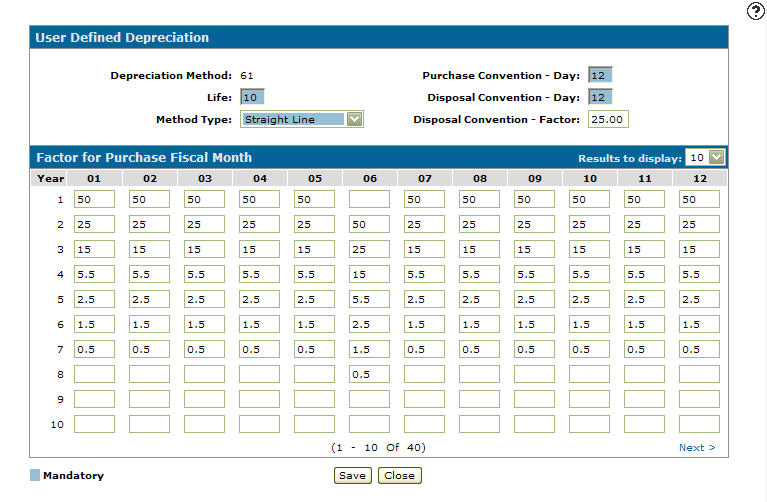Click year 3 month 10 field
This screenshot has height=502, width=767.
coord(589,249)
